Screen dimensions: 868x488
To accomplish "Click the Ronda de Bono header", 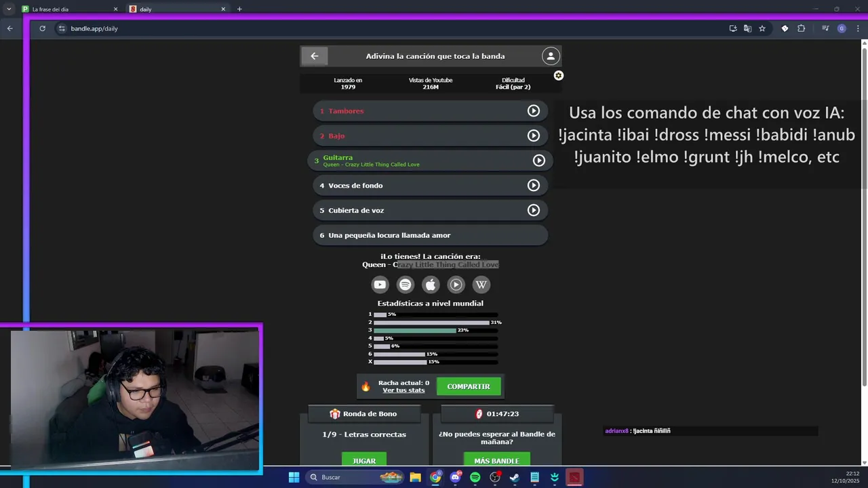I will pos(364,413).
